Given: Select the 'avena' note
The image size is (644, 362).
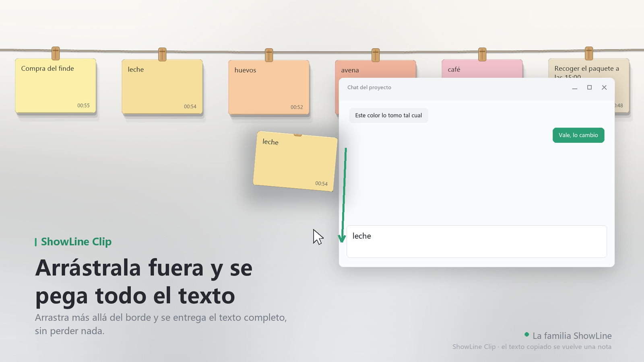Looking at the screenshot, I should click(x=376, y=69).
